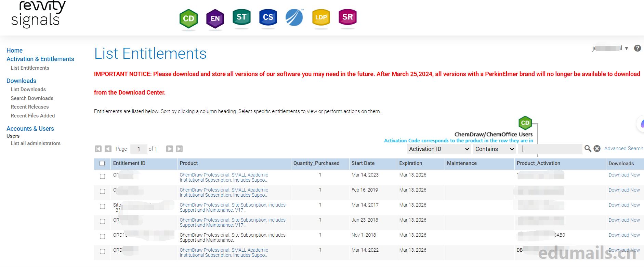
Task: Click Download Now for Mar 14, 2023 row
Action: click(624, 175)
